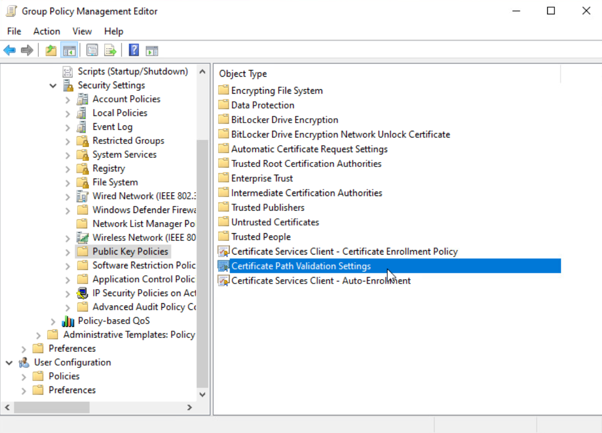Select Network List Manager Policies tree item
The width and height of the screenshot is (602, 433).
pyautogui.click(x=144, y=224)
